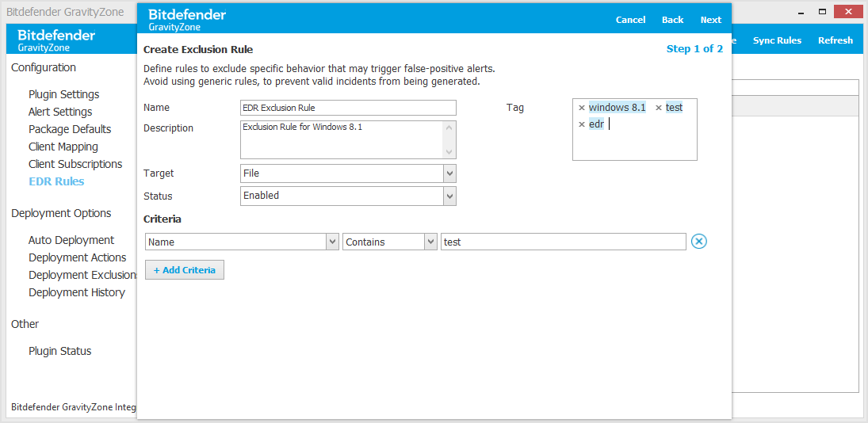Click Sync Rules in main window
Image resolution: width=868 pixels, height=423 pixels.
pyautogui.click(x=777, y=40)
